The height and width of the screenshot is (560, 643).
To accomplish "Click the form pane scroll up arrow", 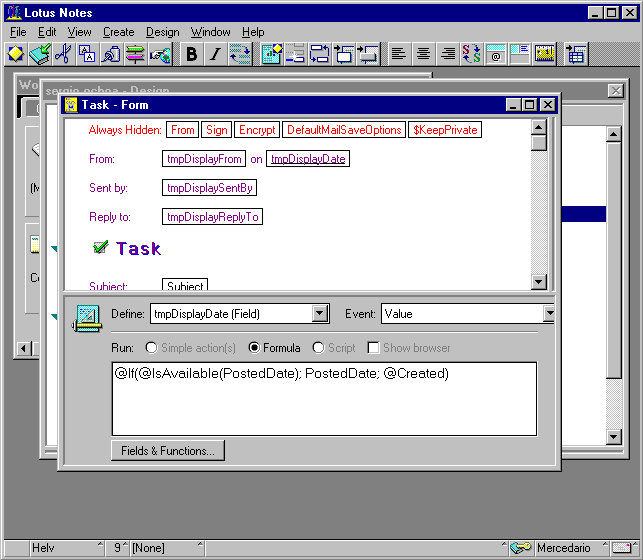I will (x=538, y=127).
